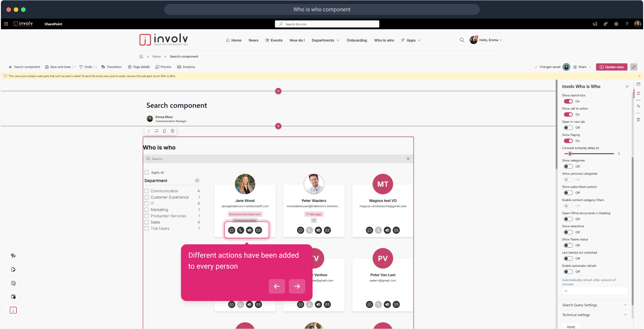Open Who is who navigation item
Viewport: 644px width, 329px height.
tap(384, 40)
